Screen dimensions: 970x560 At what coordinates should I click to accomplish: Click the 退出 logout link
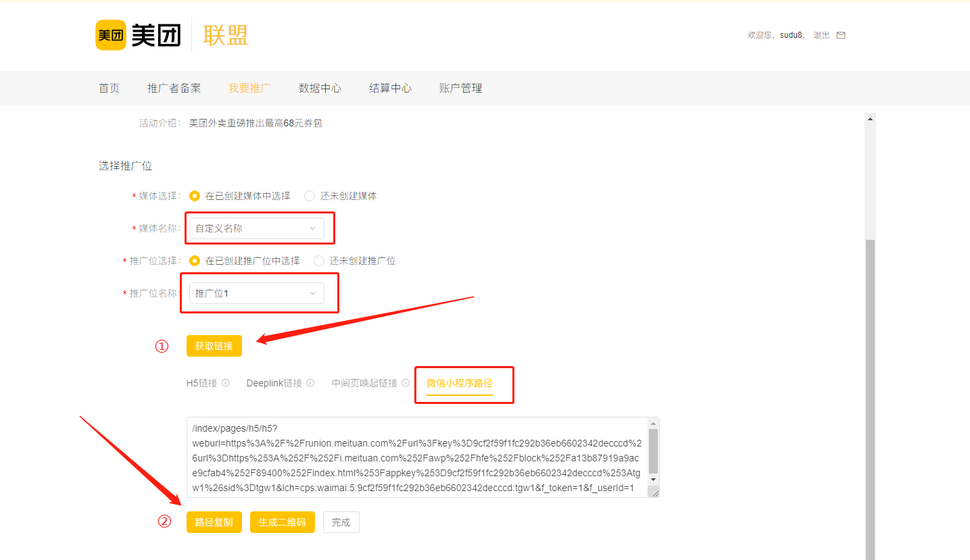click(x=821, y=35)
